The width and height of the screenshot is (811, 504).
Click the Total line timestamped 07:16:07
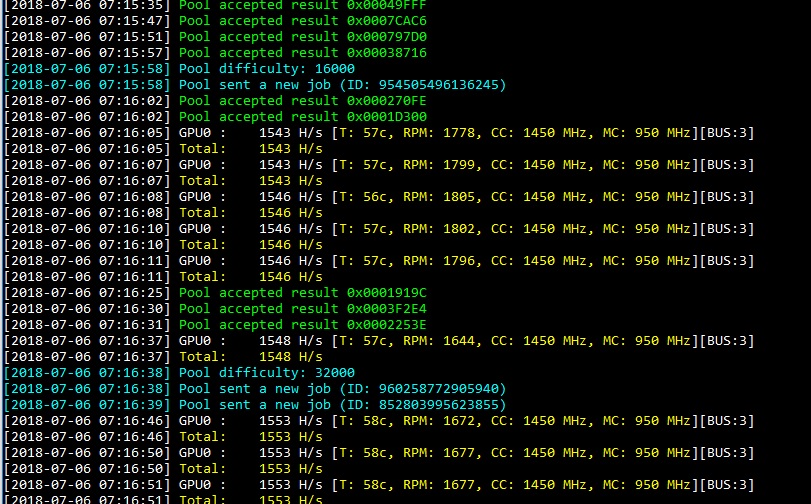163,181
